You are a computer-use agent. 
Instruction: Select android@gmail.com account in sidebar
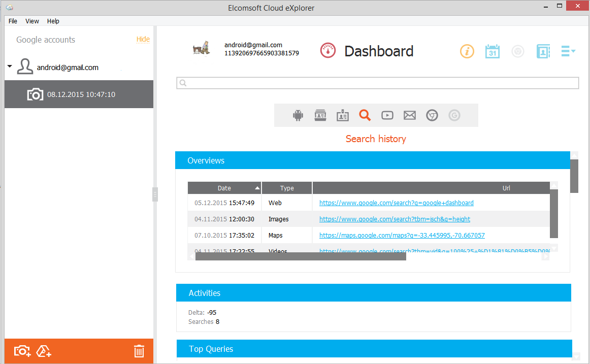(68, 68)
